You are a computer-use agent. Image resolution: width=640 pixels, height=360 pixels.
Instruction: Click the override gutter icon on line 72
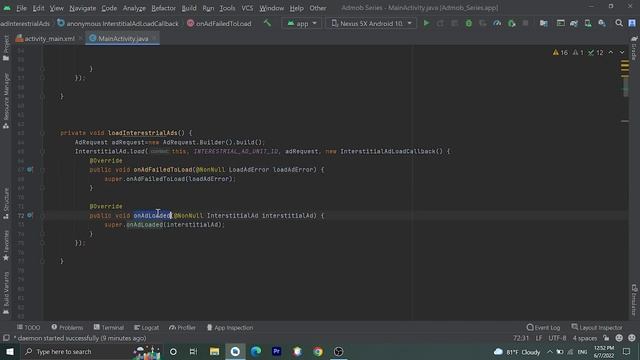(x=30, y=215)
